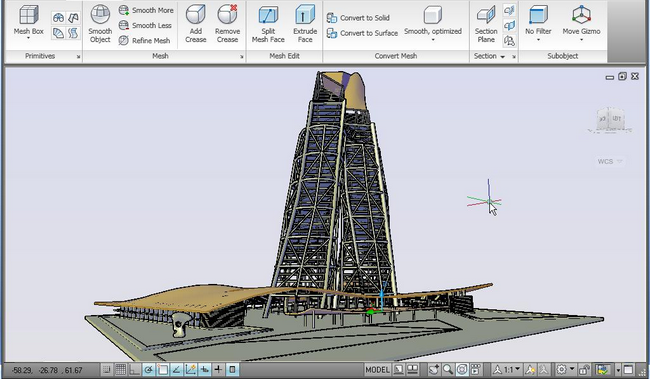This screenshot has width=650, height=379.
Task: Select the Mesh Box primitive tool
Action: point(28,22)
